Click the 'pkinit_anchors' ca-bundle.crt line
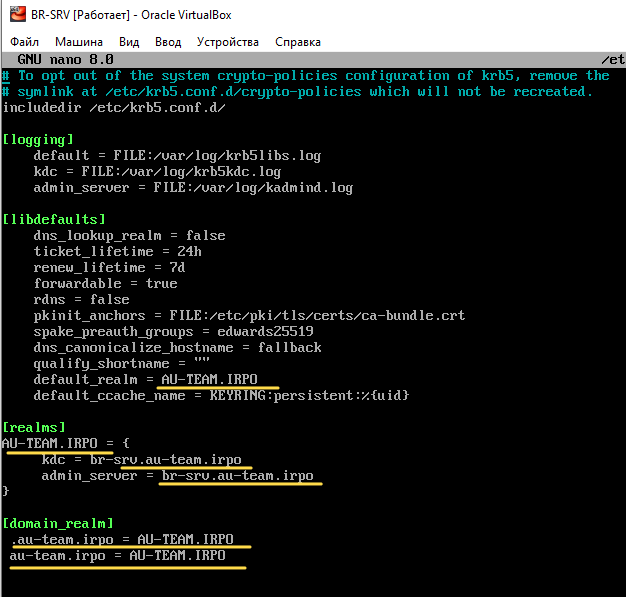The height and width of the screenshot is (597, 626). point(249,315)
